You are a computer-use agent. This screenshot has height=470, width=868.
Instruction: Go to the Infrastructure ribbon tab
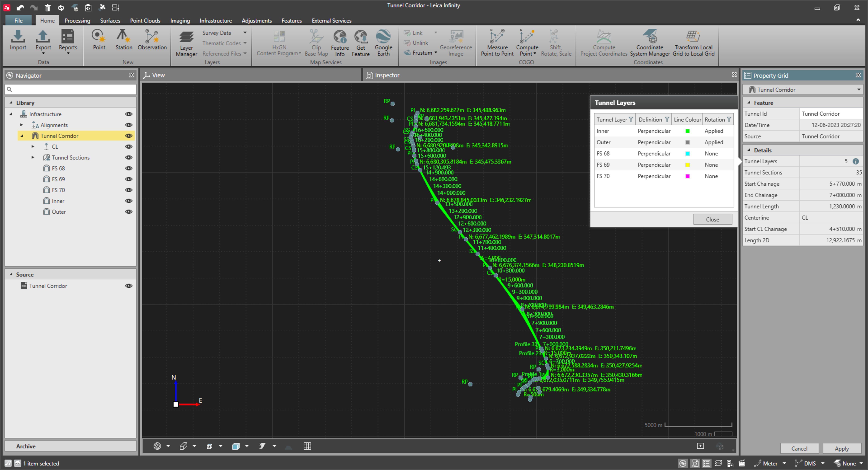click(215, 21)
